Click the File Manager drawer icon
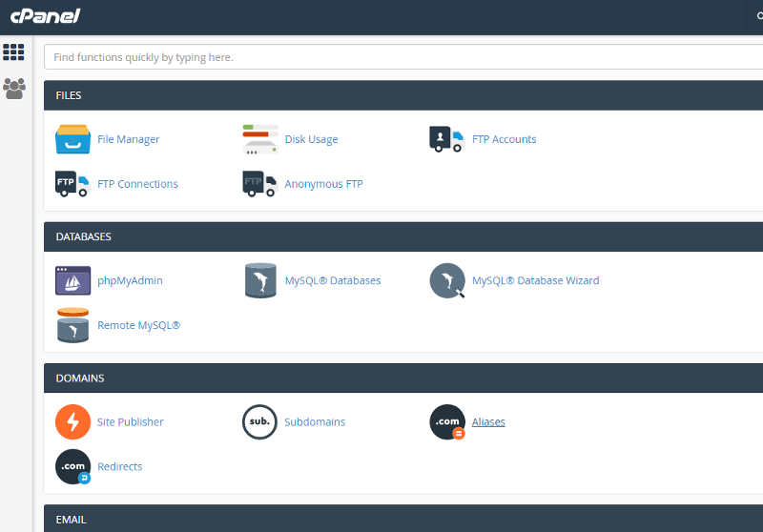Screen dimensions: 763x532 [73, 139]
